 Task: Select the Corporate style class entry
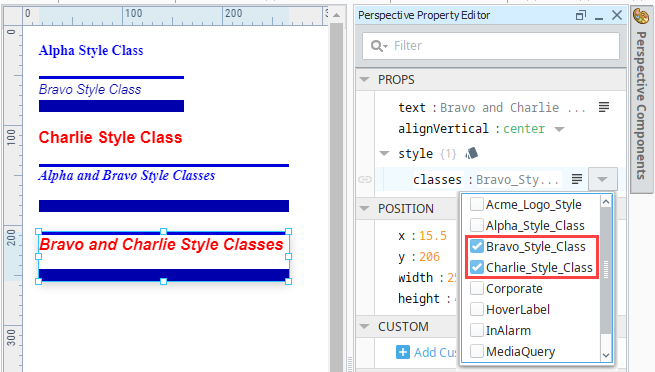(x=514, y=288)
